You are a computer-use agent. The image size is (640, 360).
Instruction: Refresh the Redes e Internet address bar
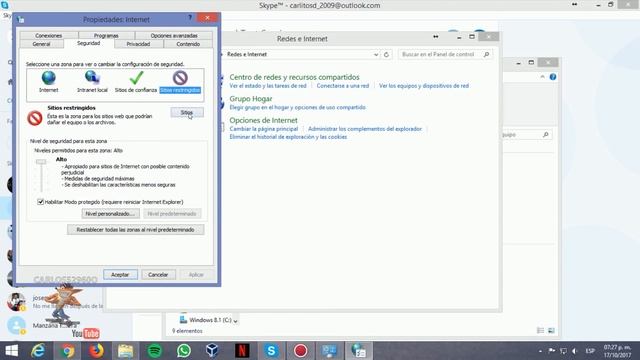click(x=386, y=54)
